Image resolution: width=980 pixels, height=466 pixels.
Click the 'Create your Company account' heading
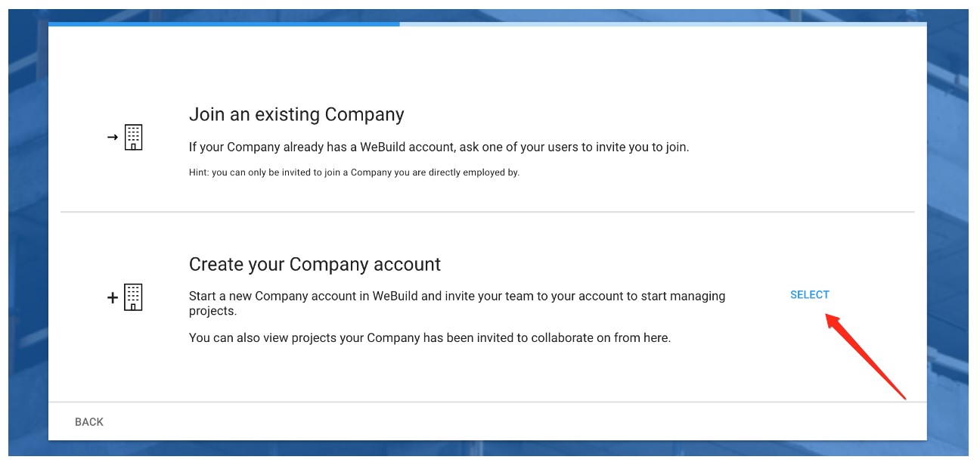tap(315, 265)
